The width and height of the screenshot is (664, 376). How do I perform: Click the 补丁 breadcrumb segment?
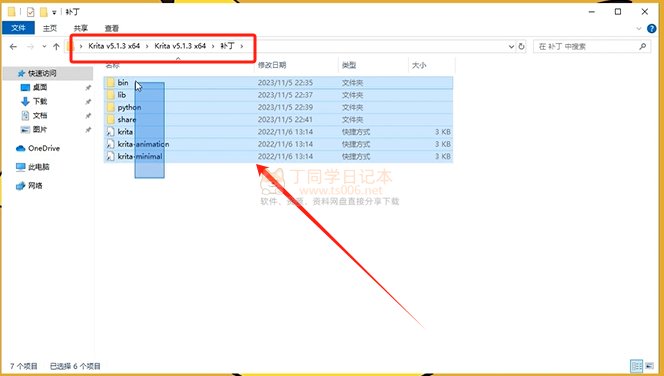227,46
